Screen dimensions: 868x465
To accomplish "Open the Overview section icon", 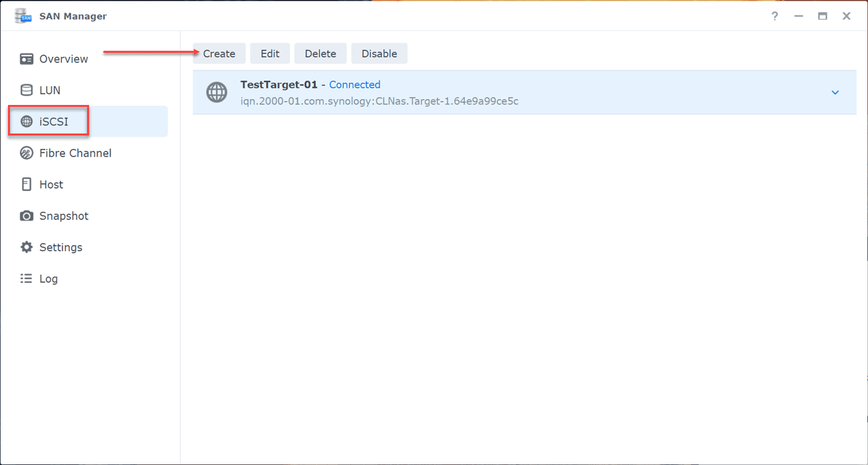I will pyautogui.click(x=26, y=58).
